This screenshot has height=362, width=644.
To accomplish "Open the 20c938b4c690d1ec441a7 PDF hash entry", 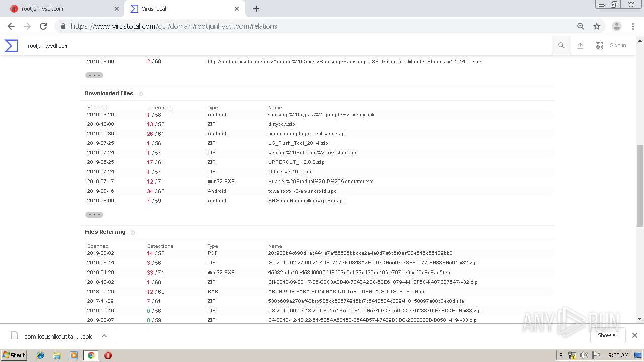I will point(360,253).
